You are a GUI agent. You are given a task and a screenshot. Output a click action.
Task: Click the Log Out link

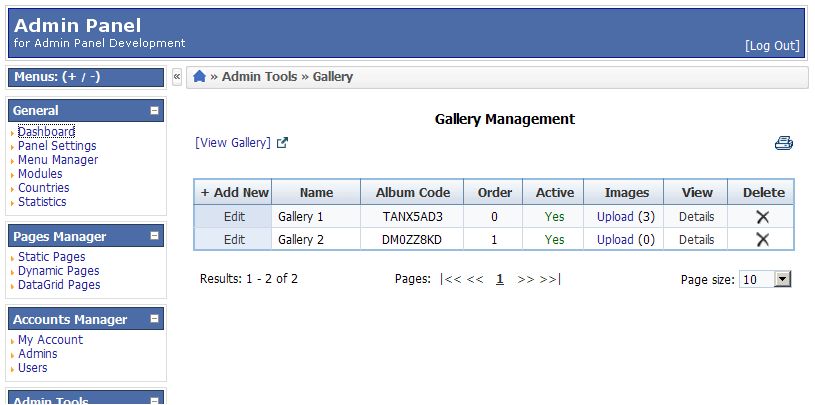[772, 46]
